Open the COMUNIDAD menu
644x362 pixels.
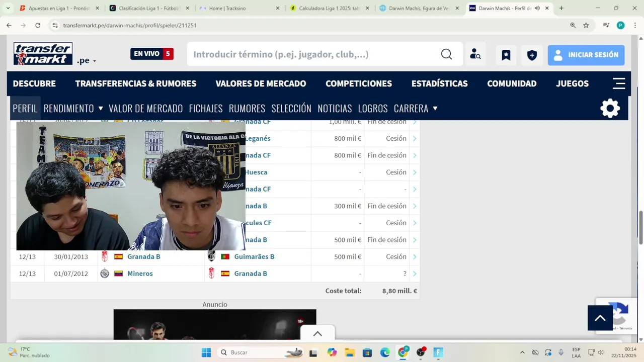click(x=512, y=83)
